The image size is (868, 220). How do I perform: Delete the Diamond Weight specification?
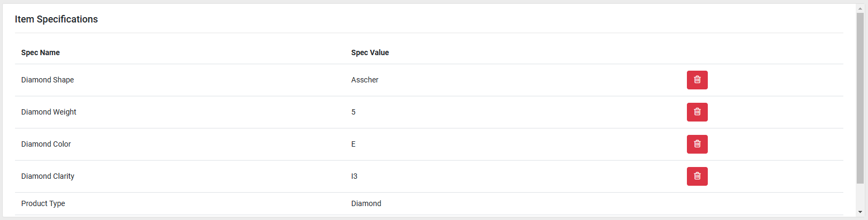tap(697, 112)
